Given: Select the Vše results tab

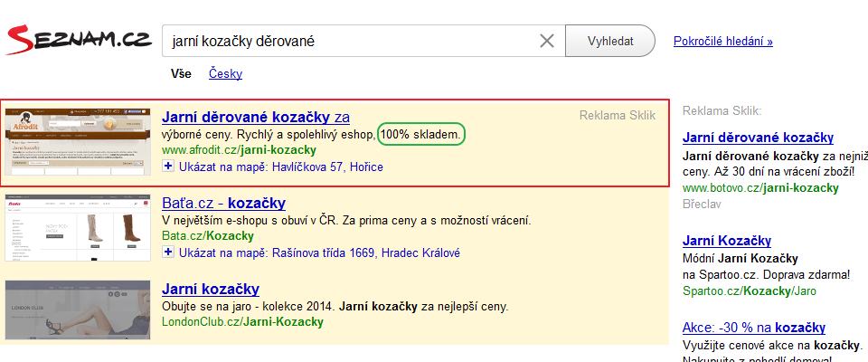Looking at the screenshot, I should pyautogui.click(x=181, y=73).
